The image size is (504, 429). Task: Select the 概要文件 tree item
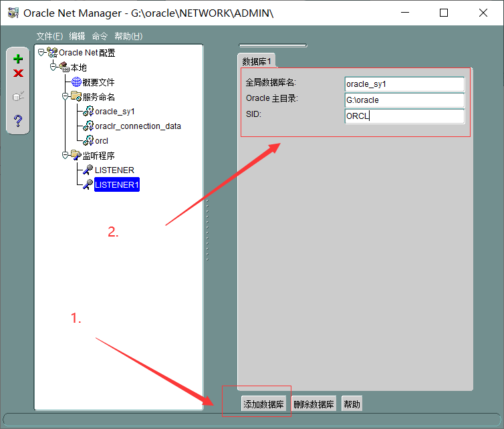click(98, 82)
